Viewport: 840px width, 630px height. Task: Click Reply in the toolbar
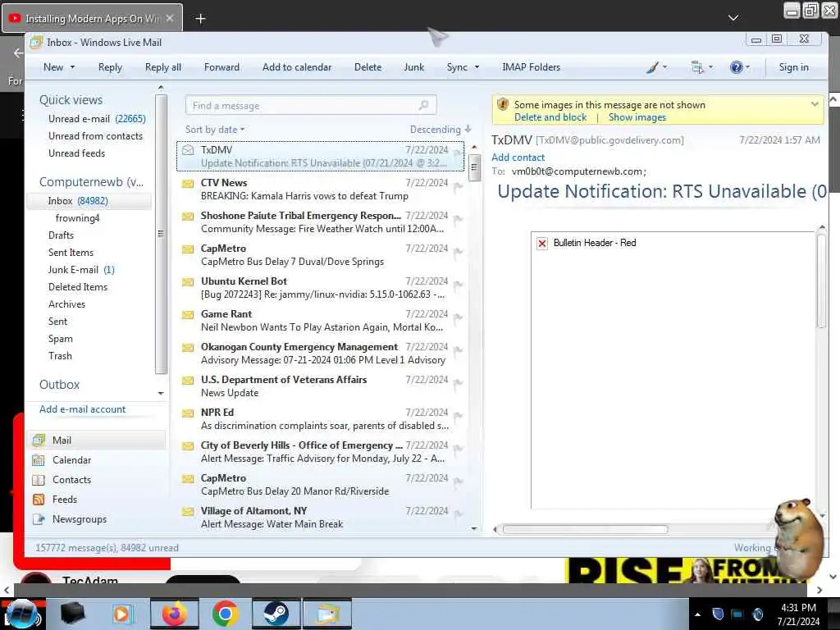111,67
